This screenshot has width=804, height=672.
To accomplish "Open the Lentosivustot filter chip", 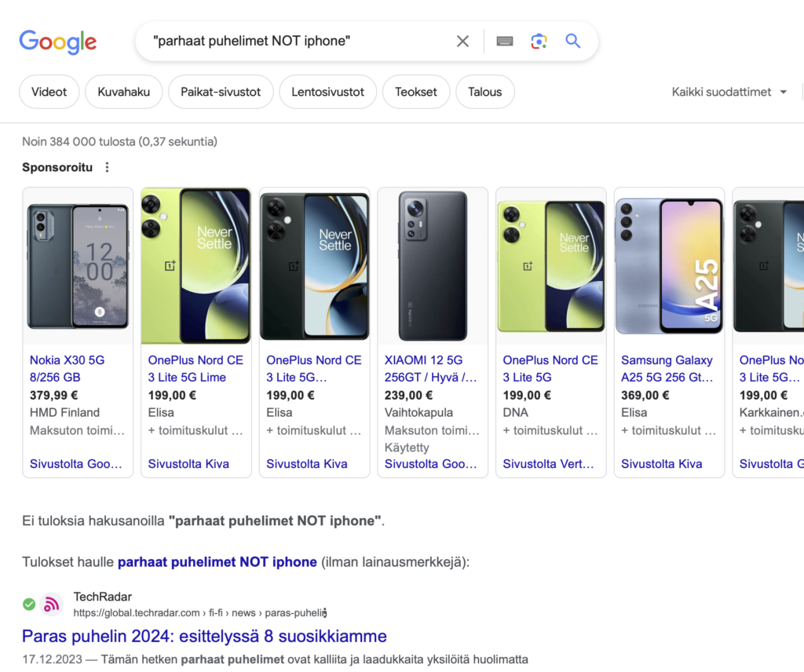I will [327, 92].
